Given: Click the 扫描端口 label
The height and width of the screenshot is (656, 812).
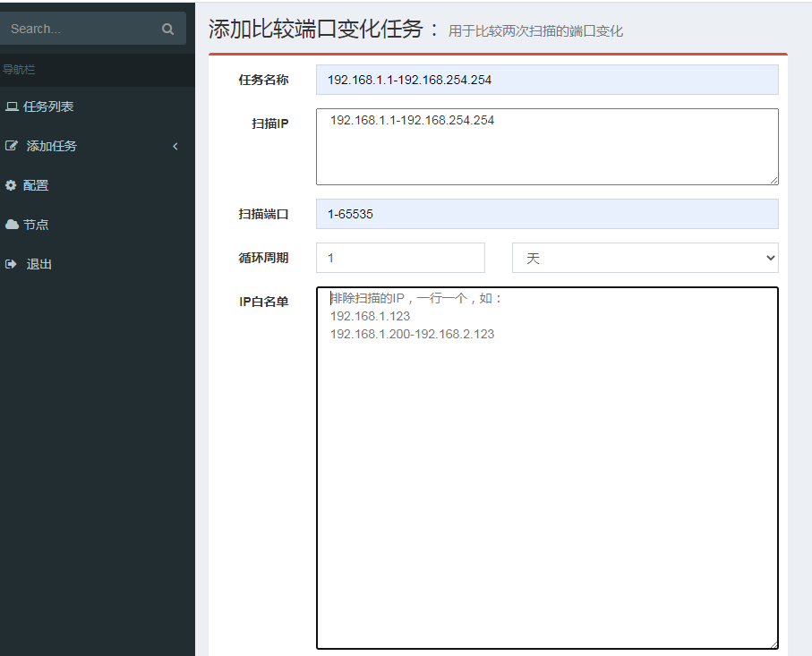Looking at the screenshot, I should 263,214.
